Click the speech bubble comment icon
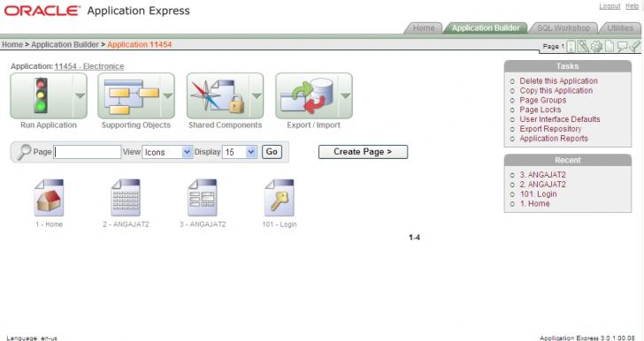This screenshot has width=644, height=341. pos(622,46)
